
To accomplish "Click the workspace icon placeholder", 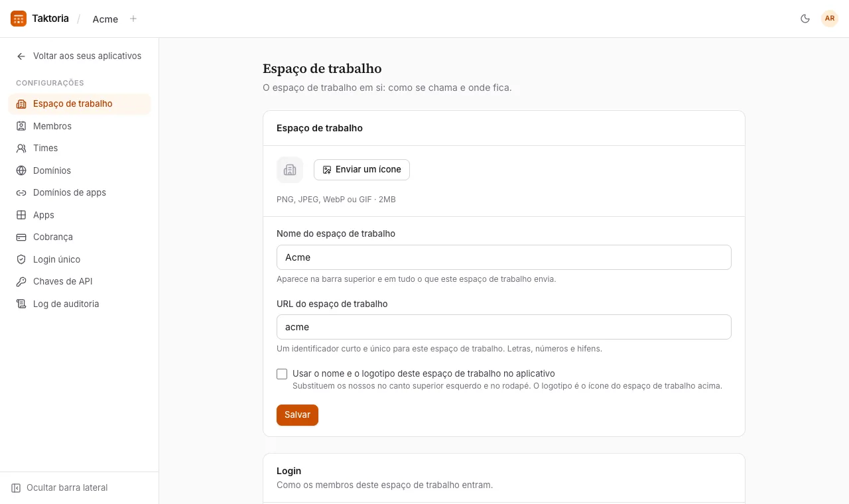I will [290, 170].
